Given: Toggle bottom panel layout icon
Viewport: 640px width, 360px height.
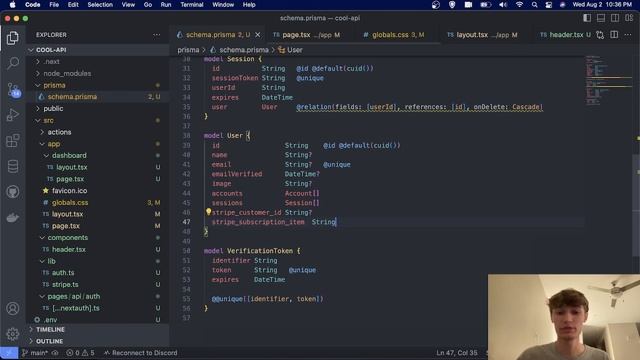Looking at the screenshot, I should click(x=601, y=18).
